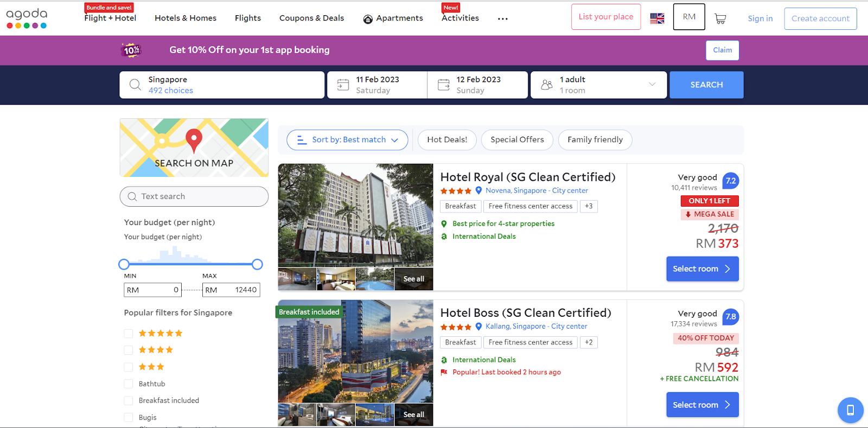Click the guests people icon
Screen dimensions: 868x428
[547, 85]
